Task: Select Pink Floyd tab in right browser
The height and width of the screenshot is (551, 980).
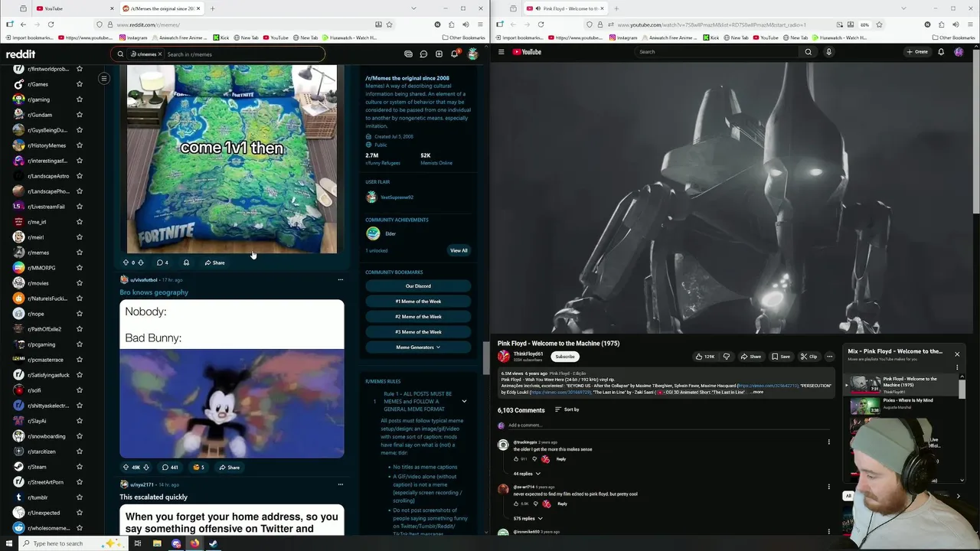Action: pos(566,8)
